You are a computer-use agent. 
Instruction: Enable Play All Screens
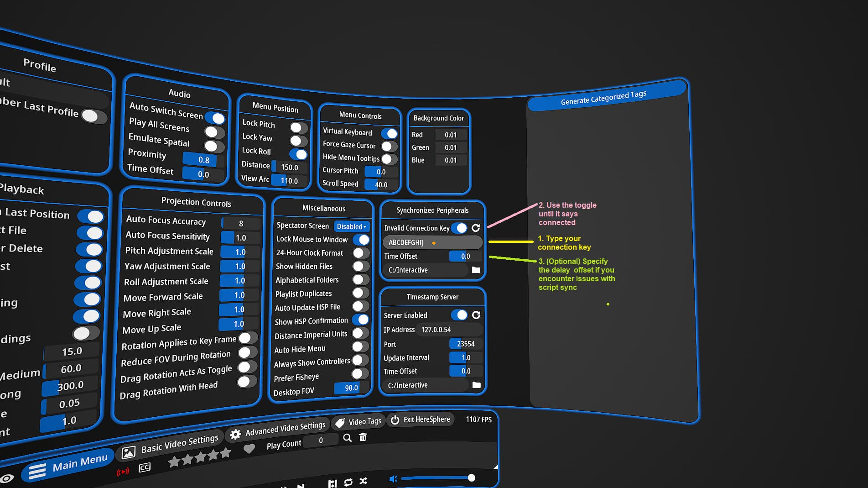215,132
